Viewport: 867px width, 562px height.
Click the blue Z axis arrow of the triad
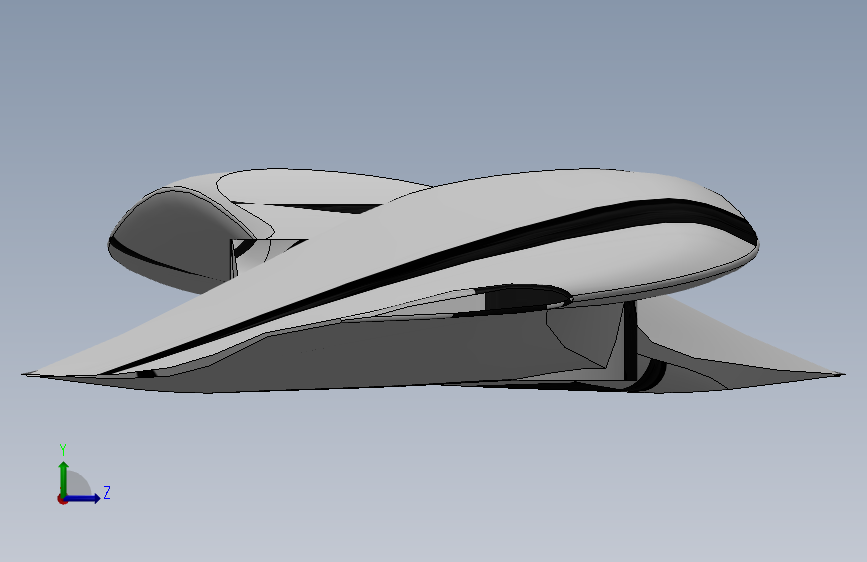click(84, 498)
